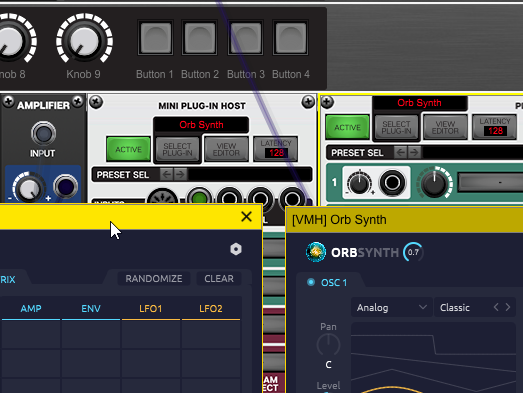This screenshot has width=523, height=393.
Task: Click the CLEAR button
Action: click(219, 279)
